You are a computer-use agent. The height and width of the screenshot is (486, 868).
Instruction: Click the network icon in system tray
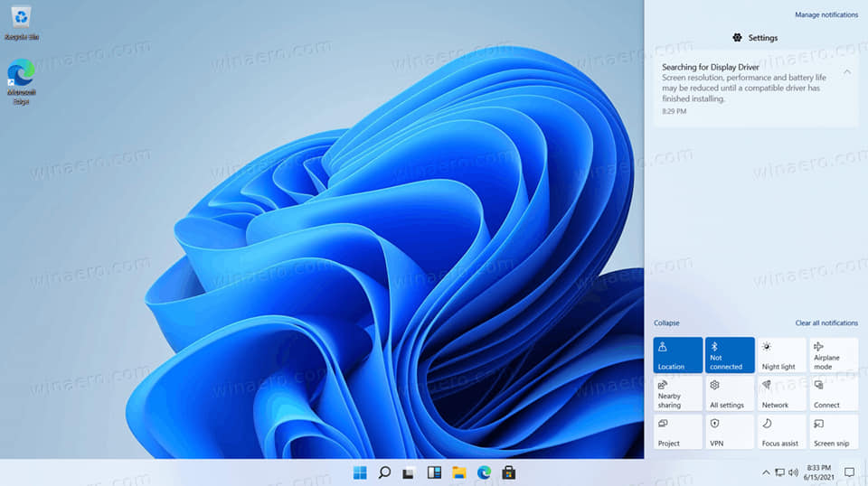[x=780, y=472]
